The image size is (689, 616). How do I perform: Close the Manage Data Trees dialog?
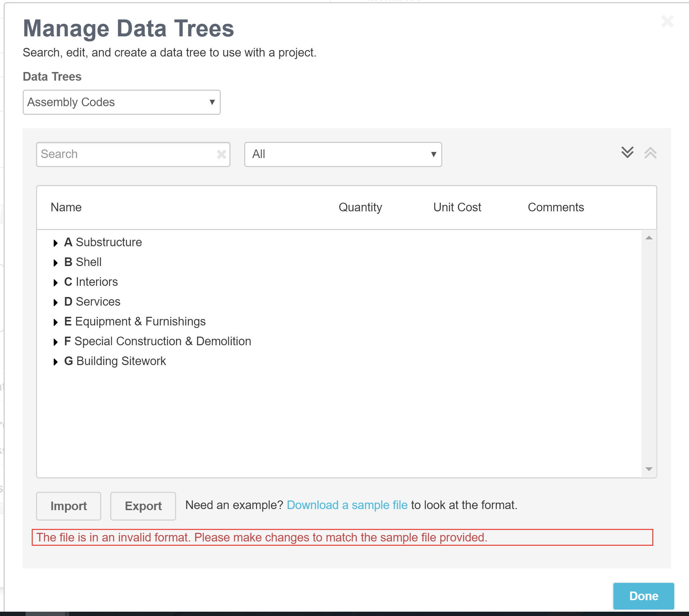[667, 22]
